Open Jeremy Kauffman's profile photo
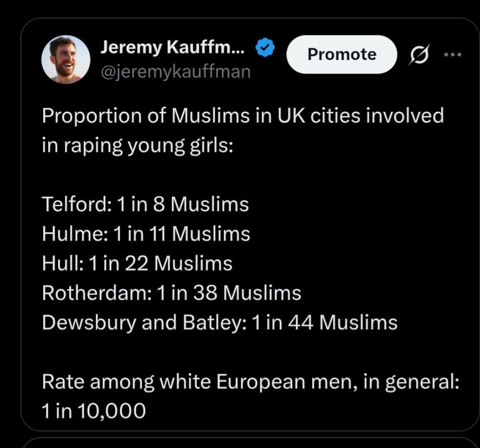The width and height of the screenshot is (480, 448). coord(66,59)
